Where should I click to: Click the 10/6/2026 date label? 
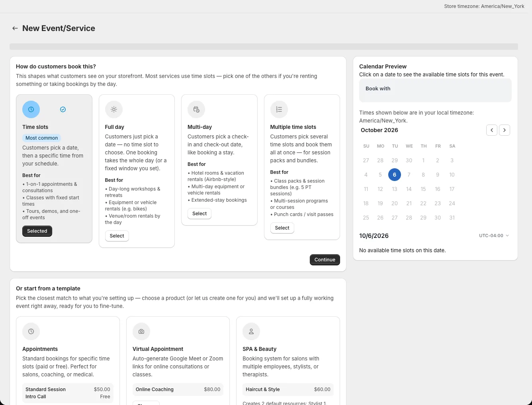[374, 236]
